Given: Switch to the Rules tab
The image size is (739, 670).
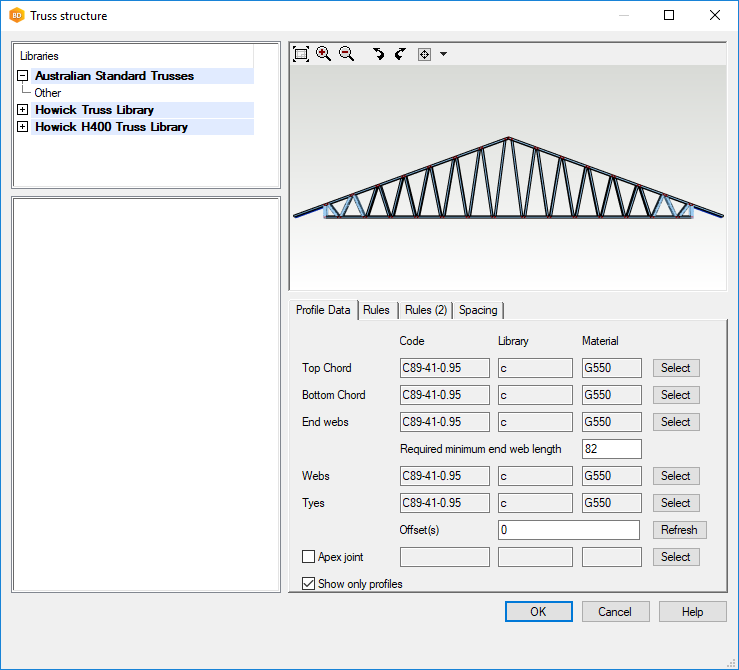Looking at the screenshot, I should click(376, 310).
